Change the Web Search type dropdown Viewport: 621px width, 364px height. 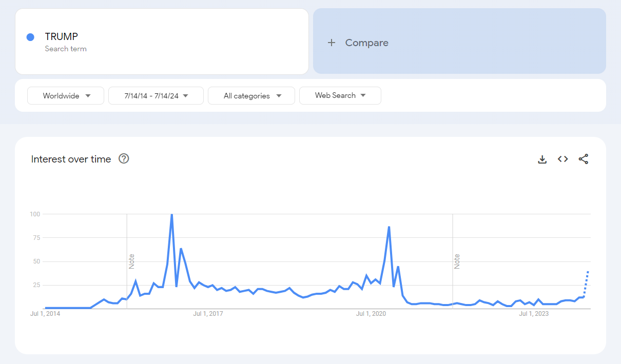pos(340,96)
